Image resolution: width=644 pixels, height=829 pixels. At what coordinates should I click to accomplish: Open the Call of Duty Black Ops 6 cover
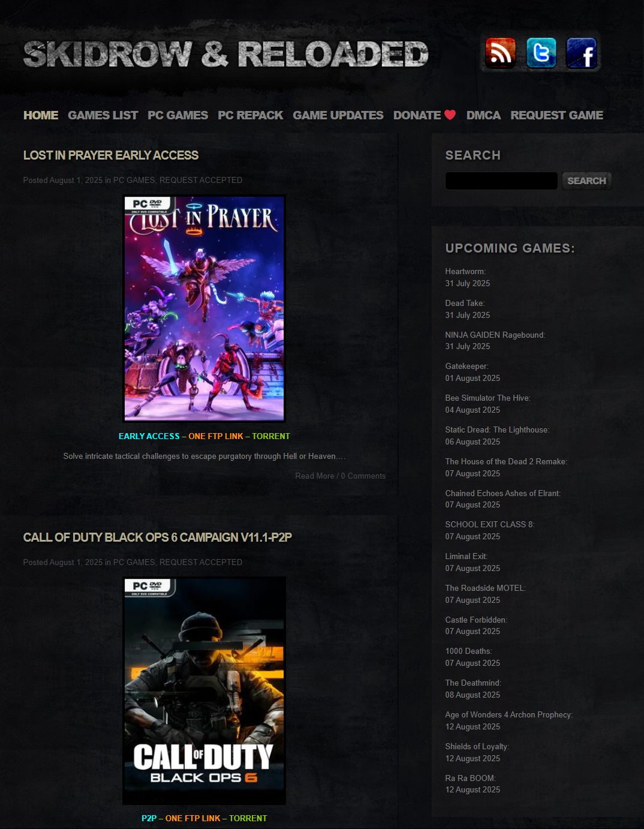(204, 690)
